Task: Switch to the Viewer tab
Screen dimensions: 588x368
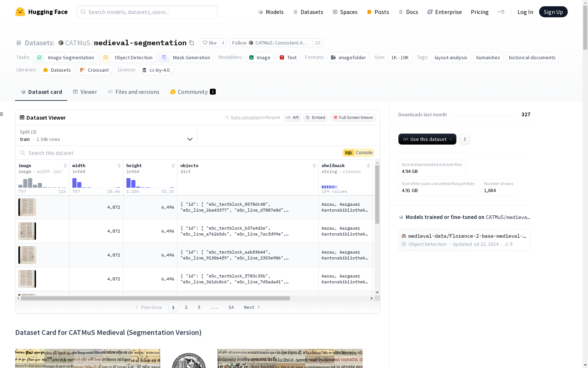Action: pos(85,92)
